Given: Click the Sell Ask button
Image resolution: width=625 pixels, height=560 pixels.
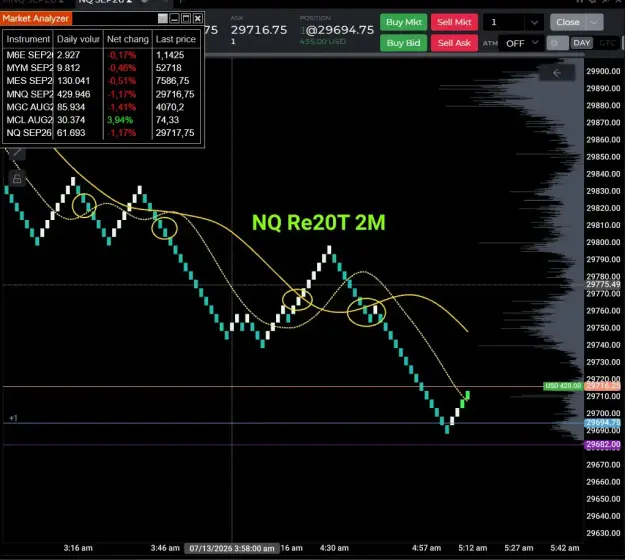Looking at the screenshot, I should [x=454, y=43].
